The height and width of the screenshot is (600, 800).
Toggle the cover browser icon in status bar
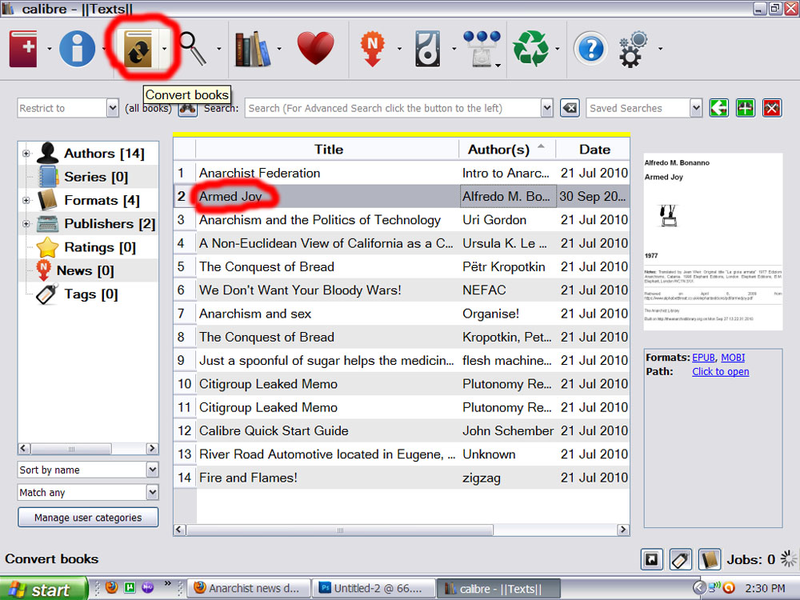[x=652, y=560]
